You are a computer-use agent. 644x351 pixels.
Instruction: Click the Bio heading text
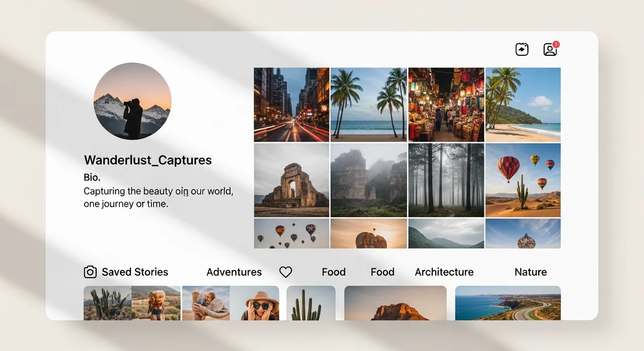click(92, 177)
